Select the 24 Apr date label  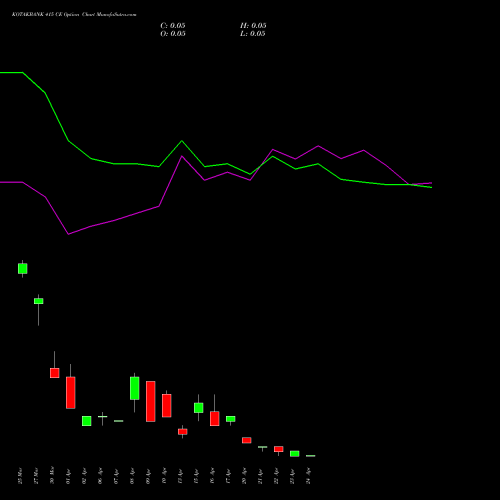click(x=308, y=476)
